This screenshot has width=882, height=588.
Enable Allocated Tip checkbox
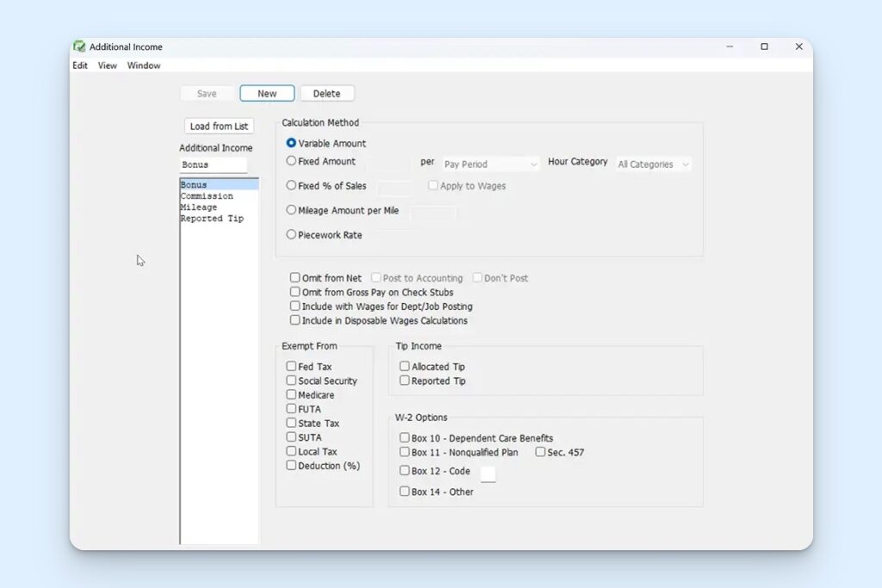405,366
